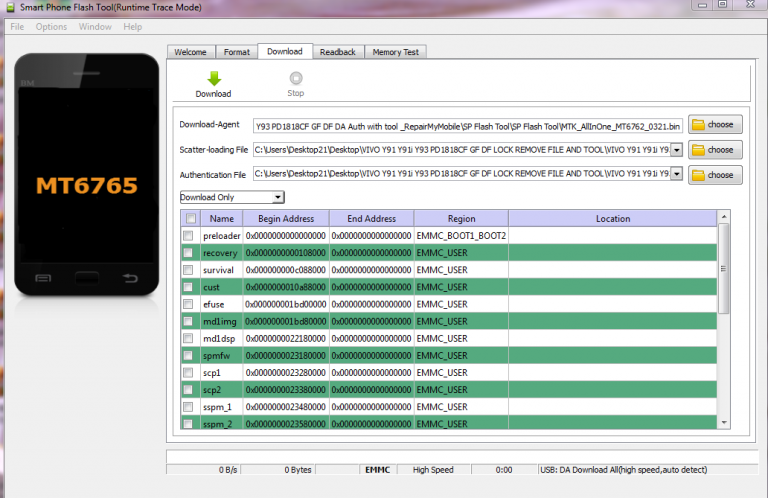This screenshot has height=498, width=768.
Task: Toggle the select-all checkbox in table header
Action: (x=188, y=218)
